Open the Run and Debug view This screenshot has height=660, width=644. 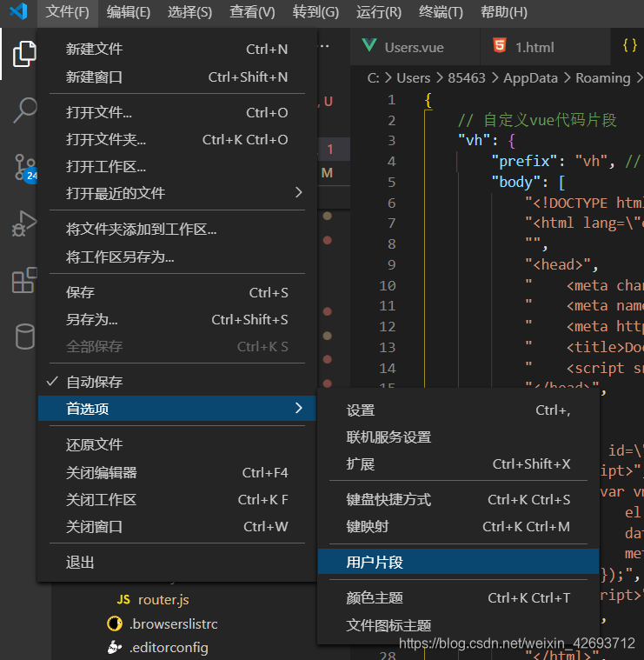tap(24, 223)
